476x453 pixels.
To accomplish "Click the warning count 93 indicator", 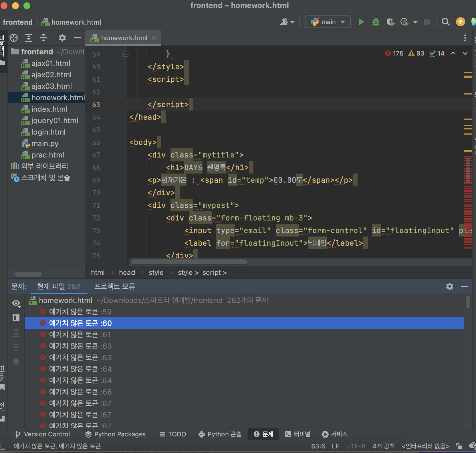I will tap(416, 53).
